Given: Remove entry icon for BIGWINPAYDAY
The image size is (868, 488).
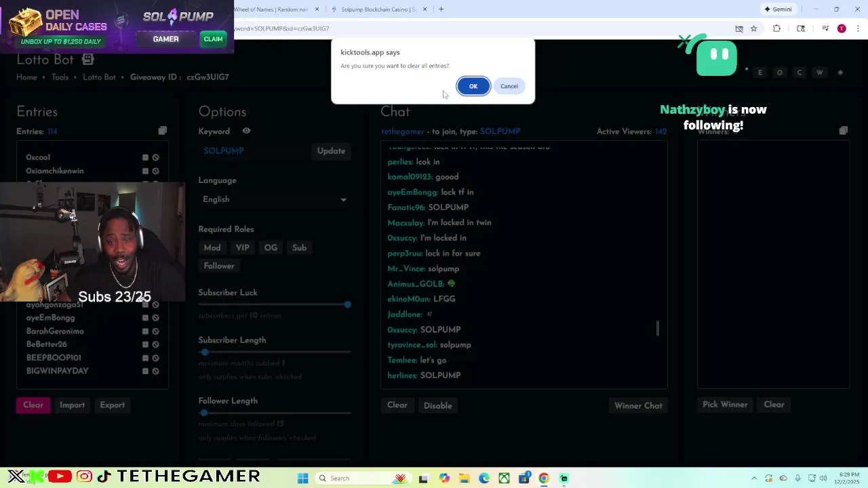Looking at the screenshot, I should pyautogui.click(x=145, y=371).
